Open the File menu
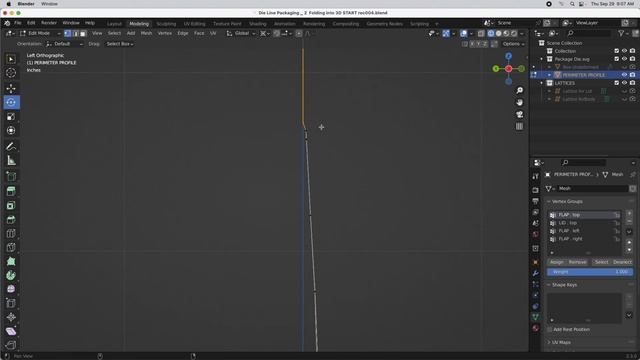This screenshot has height=360, width=640. (x=18, y=23)
